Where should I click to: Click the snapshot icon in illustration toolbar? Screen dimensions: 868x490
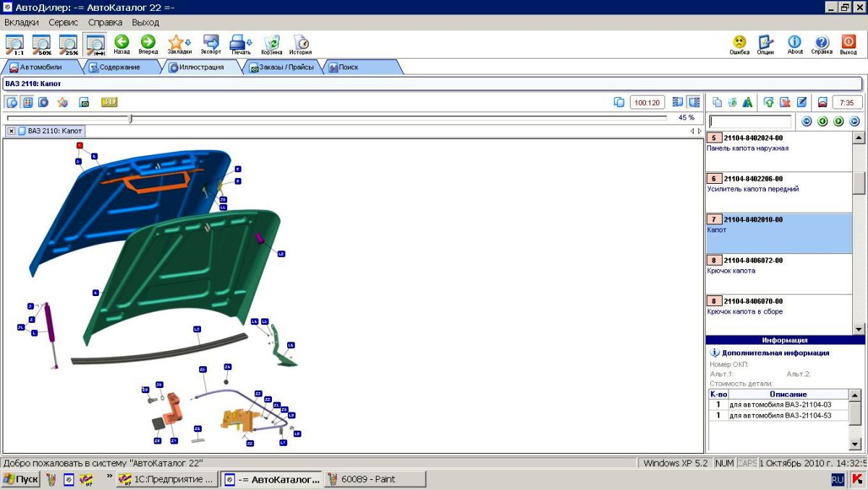point(84,102)
